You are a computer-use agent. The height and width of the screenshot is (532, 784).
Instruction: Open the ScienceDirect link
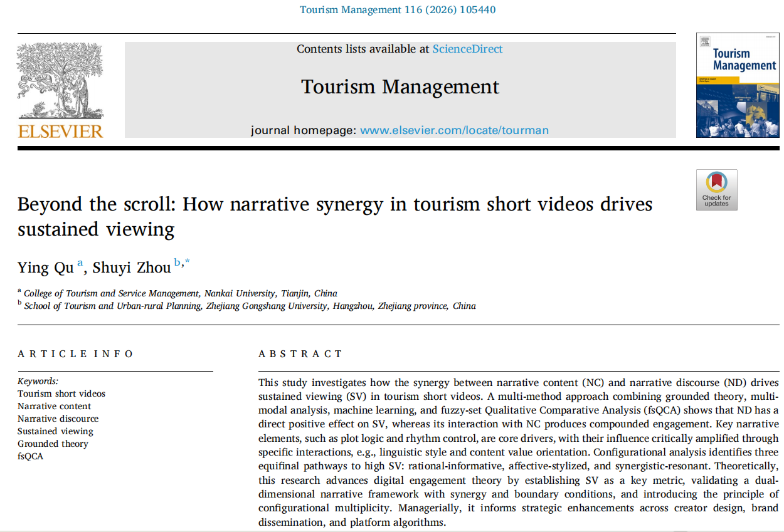coord(467,49)
